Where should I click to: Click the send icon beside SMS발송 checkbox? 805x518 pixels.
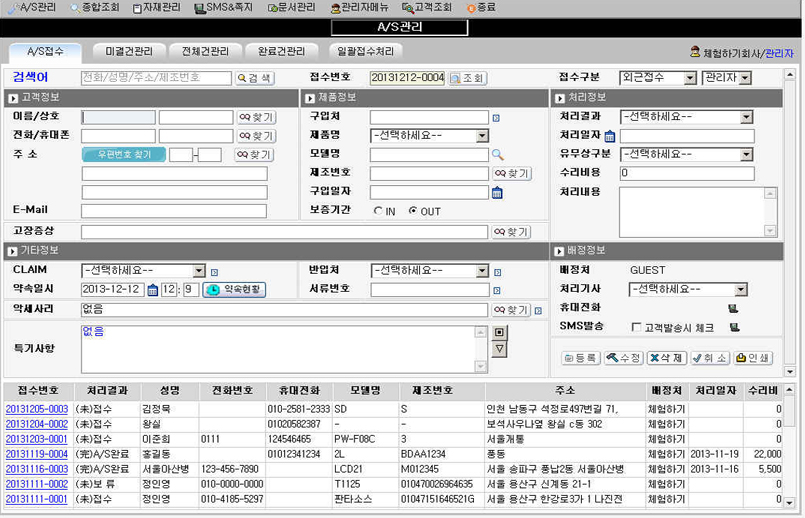tap(734, 327)
